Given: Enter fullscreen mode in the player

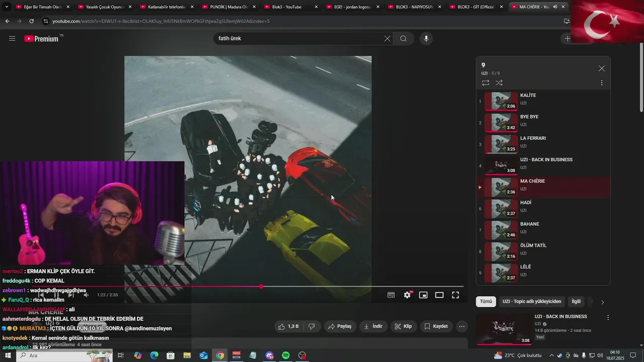Looking at the screenshot, I should coord(455,295).
